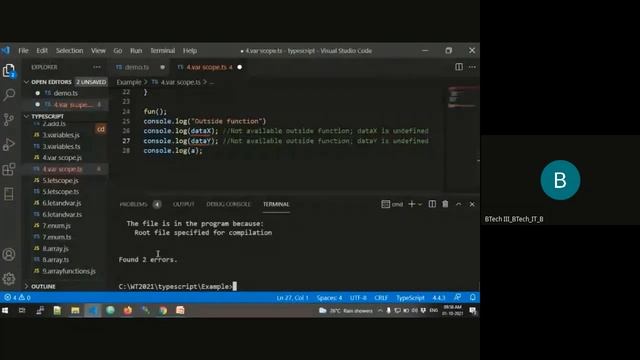The width and height of the screenshot is (640, 360).
Task: Maximize terminal panel with caret icon
Action: click(458, 204)
